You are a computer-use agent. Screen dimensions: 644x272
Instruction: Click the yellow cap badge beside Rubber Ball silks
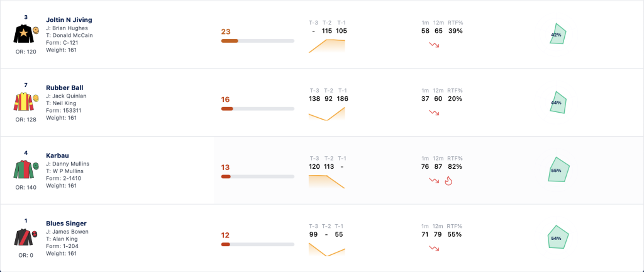[x=36, y=98]
